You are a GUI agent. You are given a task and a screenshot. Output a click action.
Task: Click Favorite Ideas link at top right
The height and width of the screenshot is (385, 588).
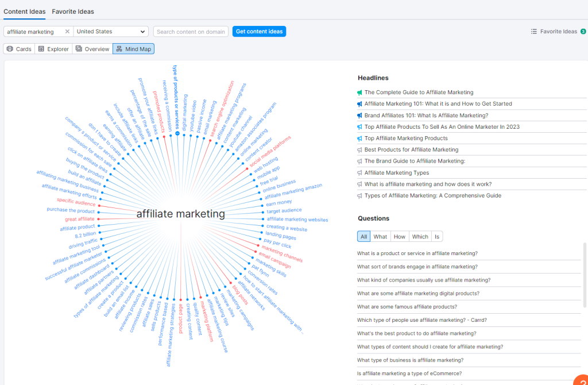(x=559, y=32)
